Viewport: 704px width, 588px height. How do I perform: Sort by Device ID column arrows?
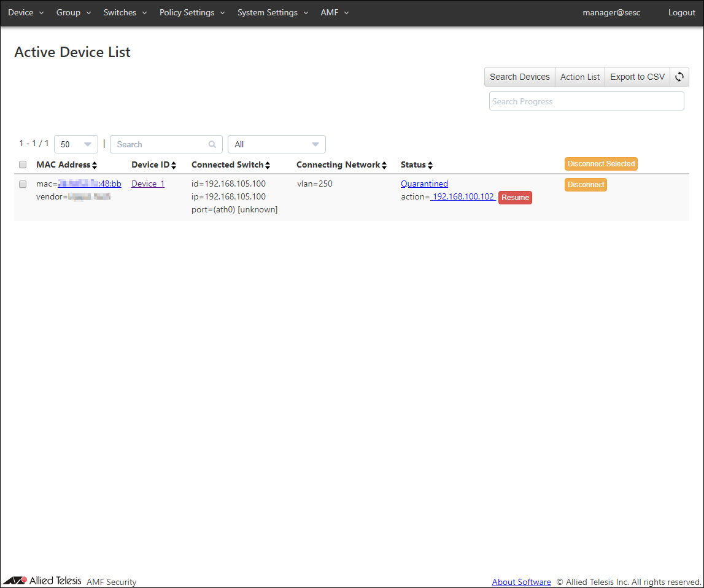pyautogui.click(x=174, y=165)
